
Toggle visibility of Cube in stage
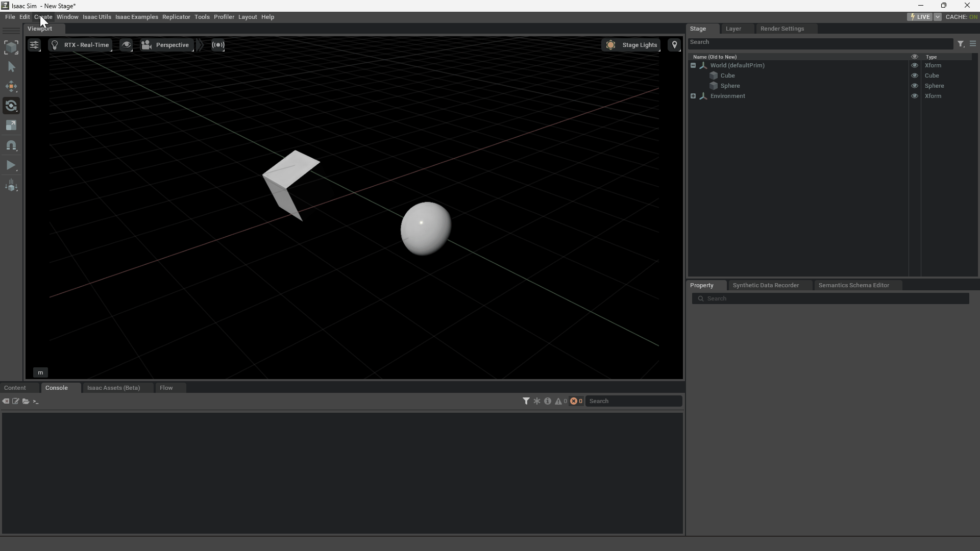[914, 76]
